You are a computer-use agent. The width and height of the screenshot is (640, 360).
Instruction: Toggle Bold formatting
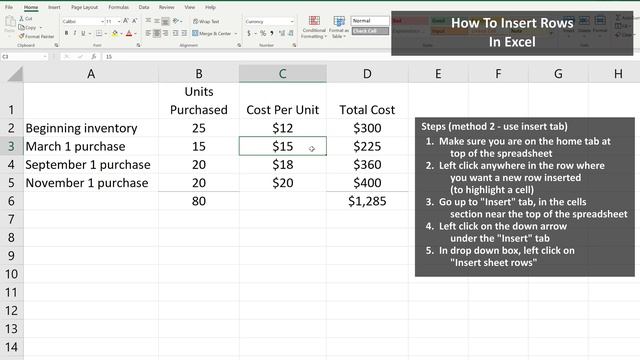66,33
